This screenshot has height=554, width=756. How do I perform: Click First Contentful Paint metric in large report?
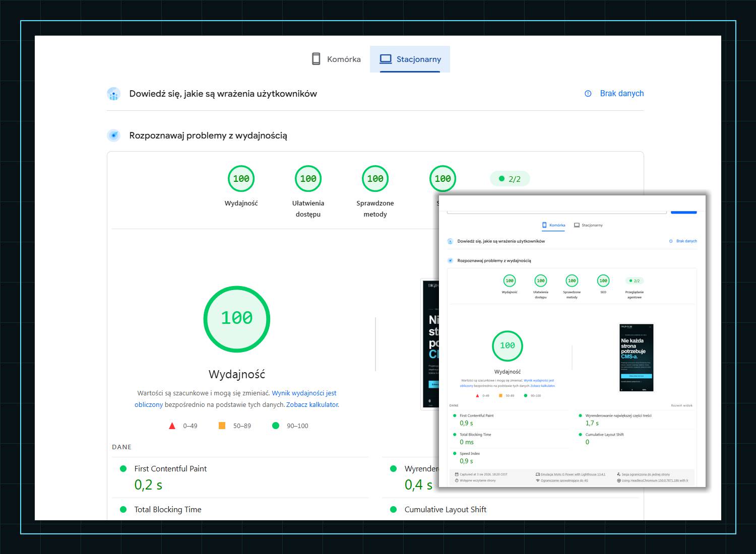click(x=170, y=468)
